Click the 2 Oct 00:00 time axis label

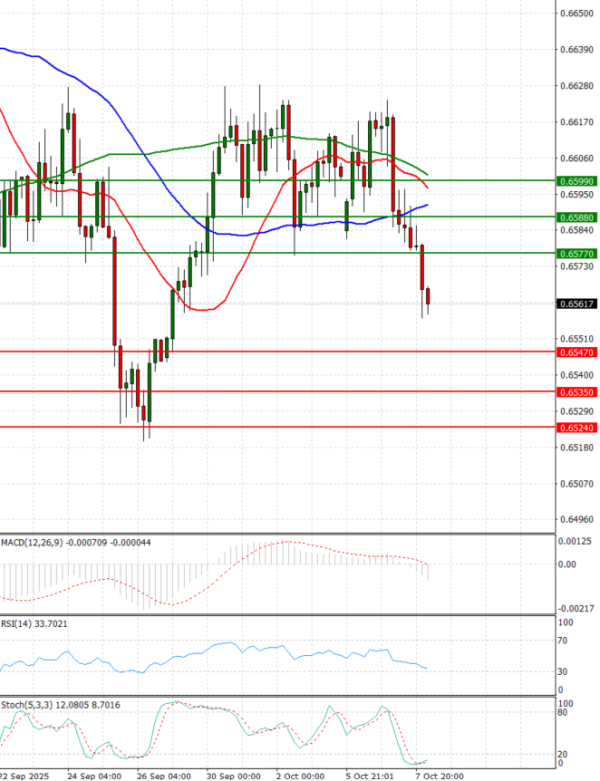298,774
